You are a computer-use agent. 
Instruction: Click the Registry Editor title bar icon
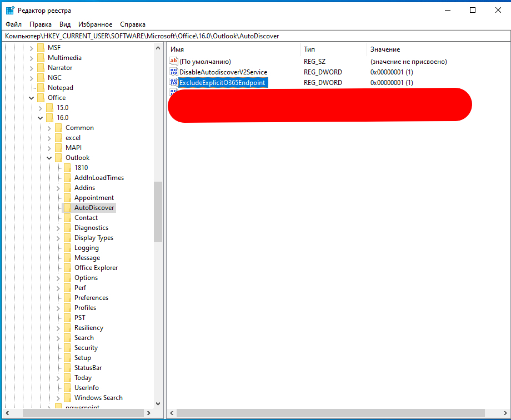tap(10, 11)
